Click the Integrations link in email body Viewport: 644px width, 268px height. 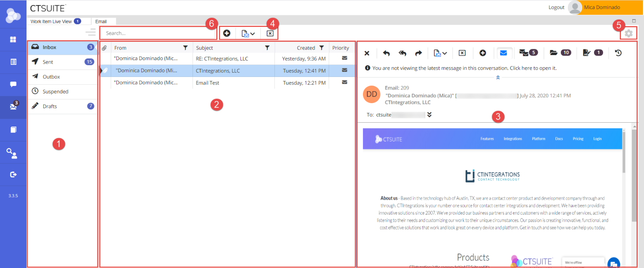tap(513, 139)
